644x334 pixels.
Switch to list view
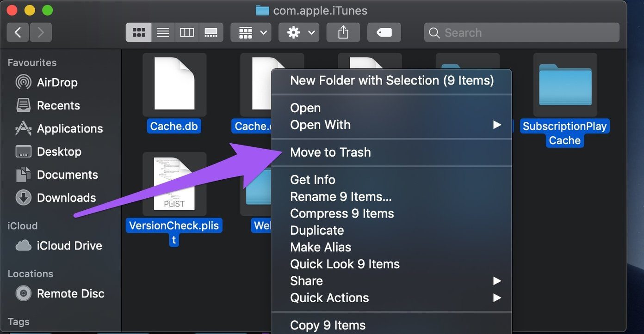(x=163, y=32)
